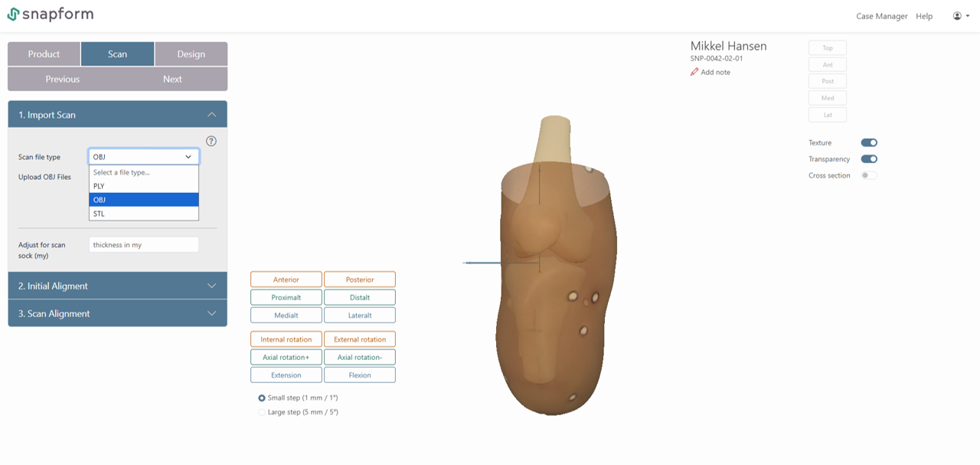Choose PLY from file type list
Image resolution: width=980 pixels, height=465 pixels.
pos(144,186)
